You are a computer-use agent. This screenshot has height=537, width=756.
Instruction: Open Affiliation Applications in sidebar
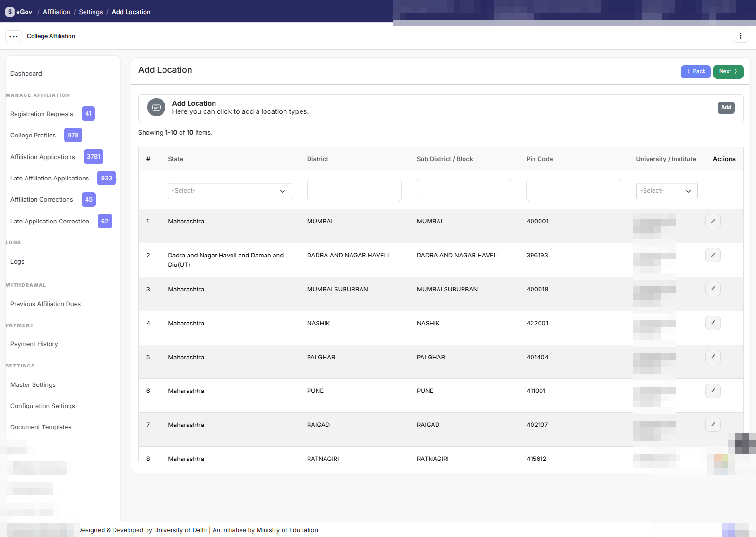pyautogui.click(x=43, y=157)
